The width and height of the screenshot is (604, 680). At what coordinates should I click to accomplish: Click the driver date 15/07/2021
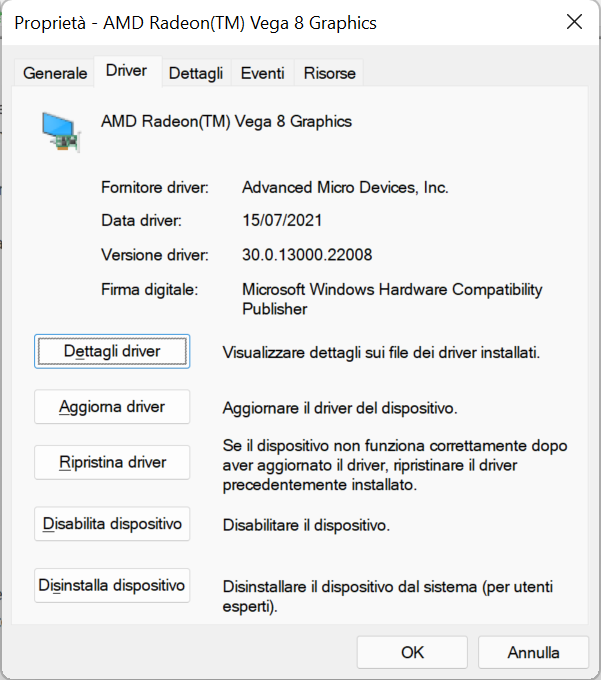click(282, 220)
